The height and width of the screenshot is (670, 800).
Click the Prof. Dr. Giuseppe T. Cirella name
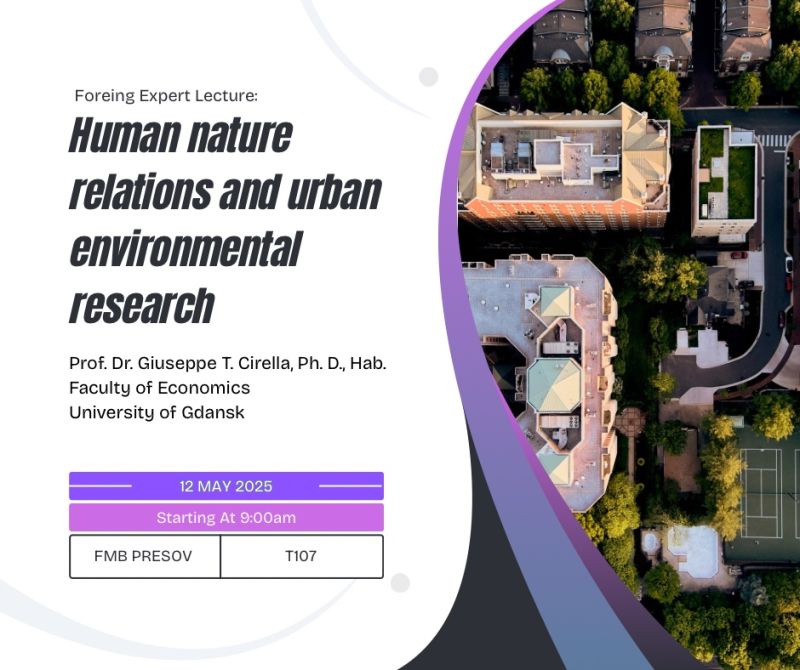pyautogui.click(x=227, y=363)
